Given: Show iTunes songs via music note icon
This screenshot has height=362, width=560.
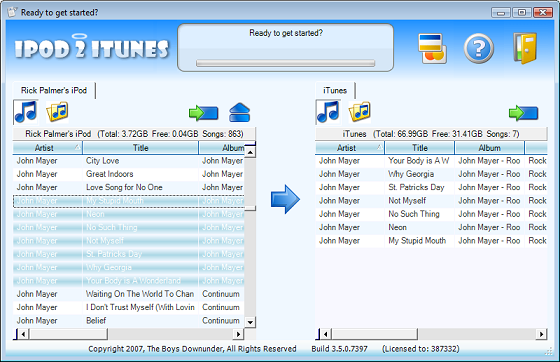Looking at the screenshot, I should coord(328,112).
